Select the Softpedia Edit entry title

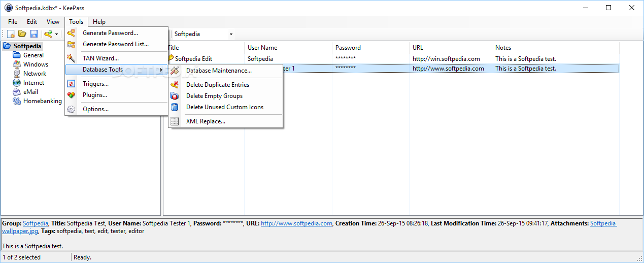tap(193, 59)
